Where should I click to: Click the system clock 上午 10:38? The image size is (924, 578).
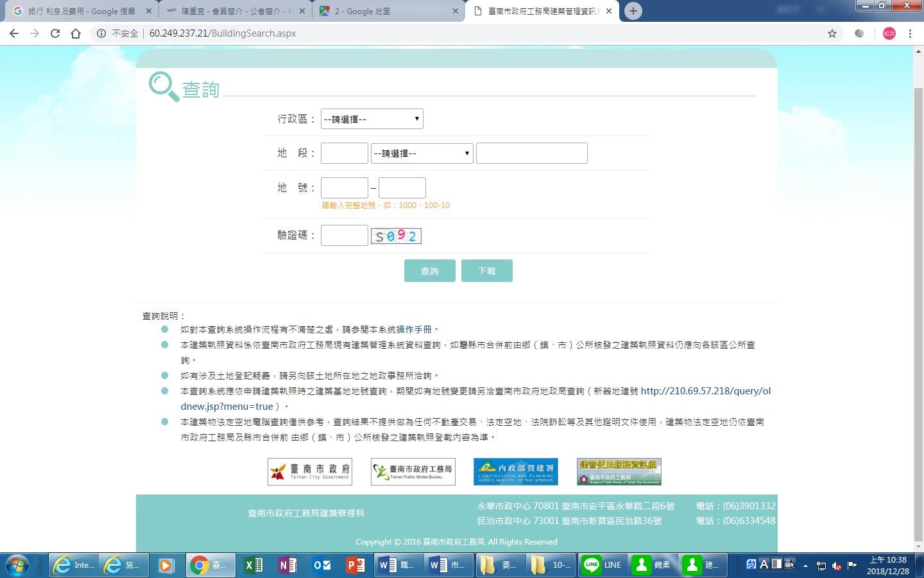pos(888,565)
